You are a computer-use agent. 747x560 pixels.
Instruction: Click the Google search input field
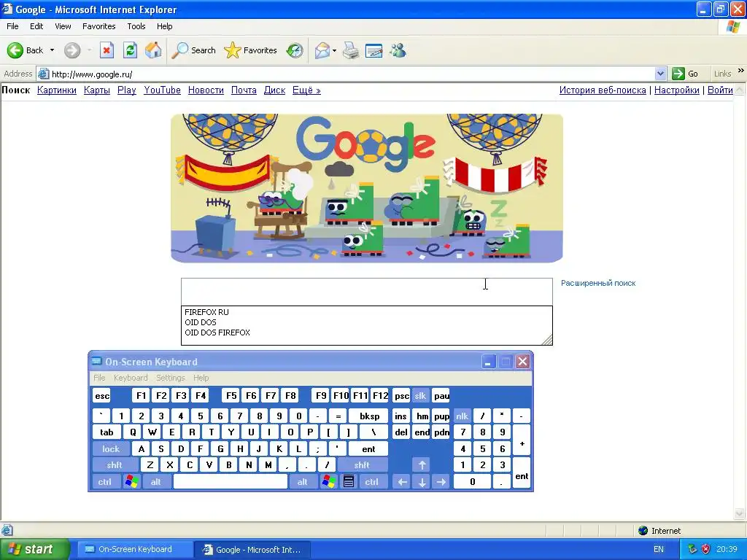tap(367, 292)
